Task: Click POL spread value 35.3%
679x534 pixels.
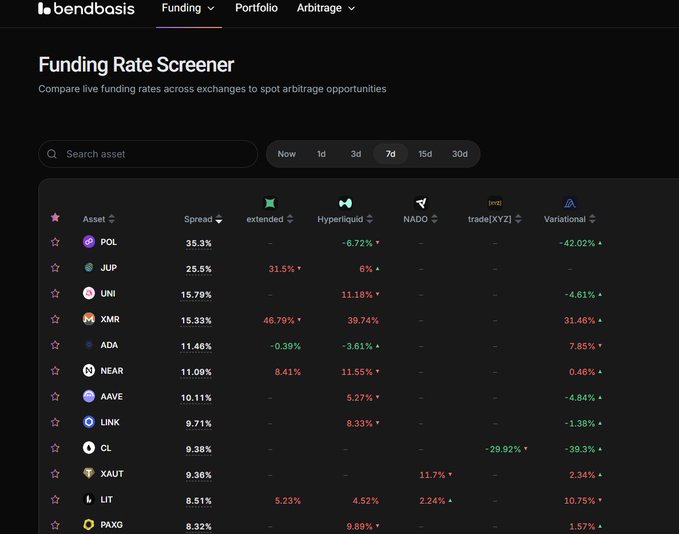Action: pyautogui.click(x=199, y=243)
